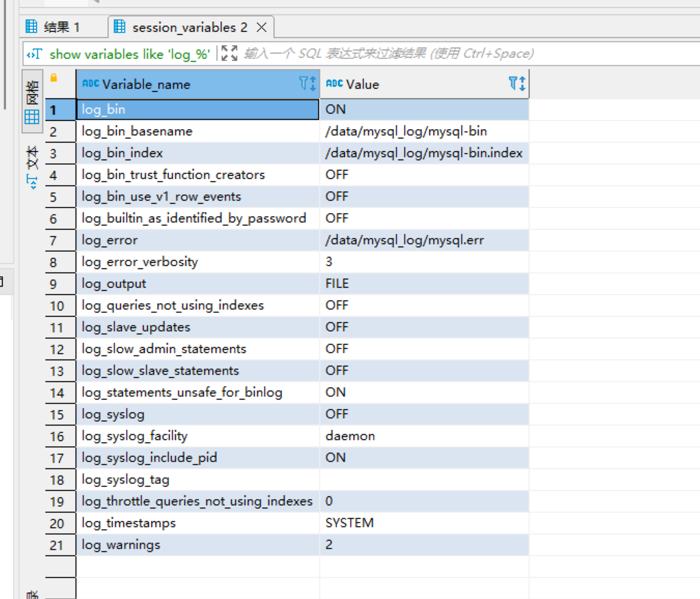
Task: Select the log_bin_trust_function_creators cell
Action: (x=198, y=175)
